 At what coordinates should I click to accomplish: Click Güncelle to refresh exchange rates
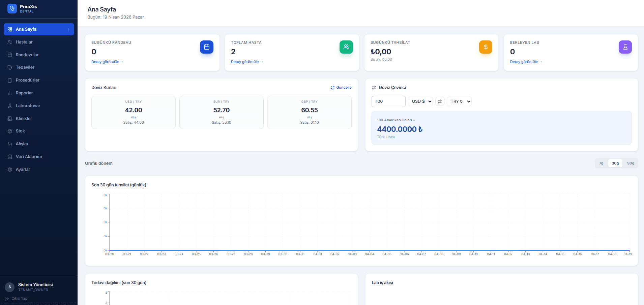click(x=341, y=88)
